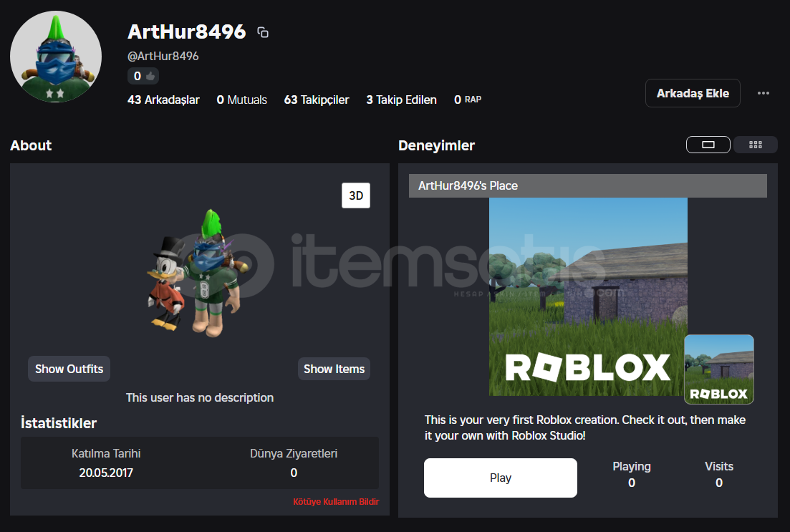View the 63 Takipçiler followers
Viewport: 790px width, 532px height.
click(x=317, y=100)
